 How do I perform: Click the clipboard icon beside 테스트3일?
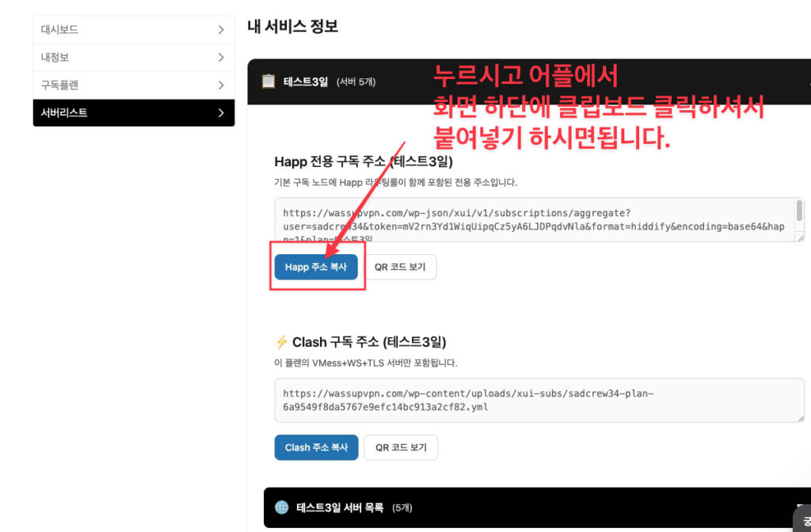coord(268,82)
